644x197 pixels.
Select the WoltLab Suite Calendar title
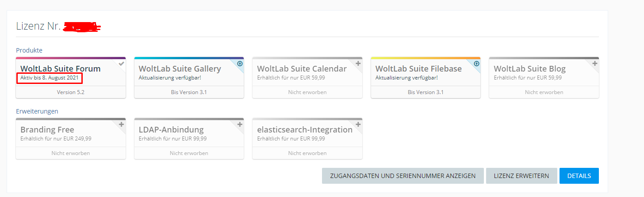(x=302, y=69)
